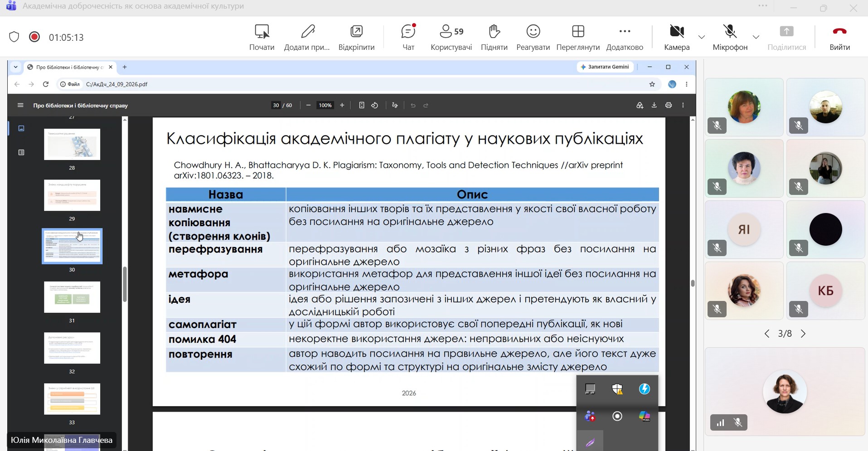Unmute the Мікрофон

click(x=730, y=37)
